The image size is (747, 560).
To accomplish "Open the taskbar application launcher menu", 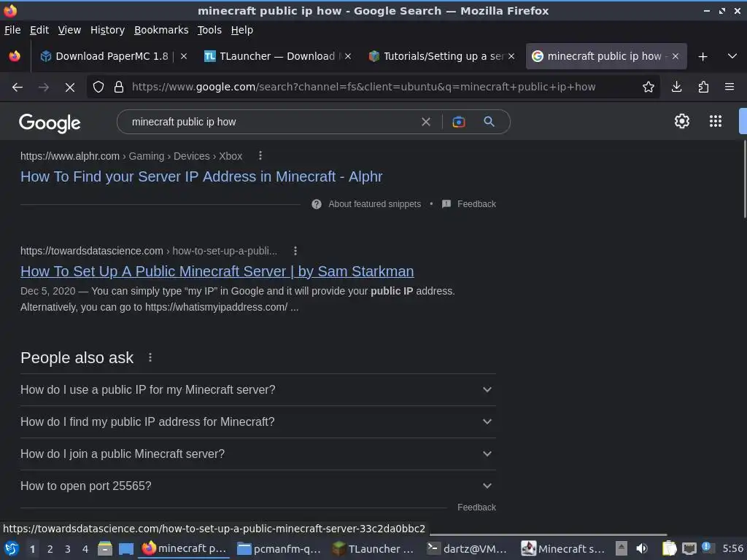I will [12, 548].
